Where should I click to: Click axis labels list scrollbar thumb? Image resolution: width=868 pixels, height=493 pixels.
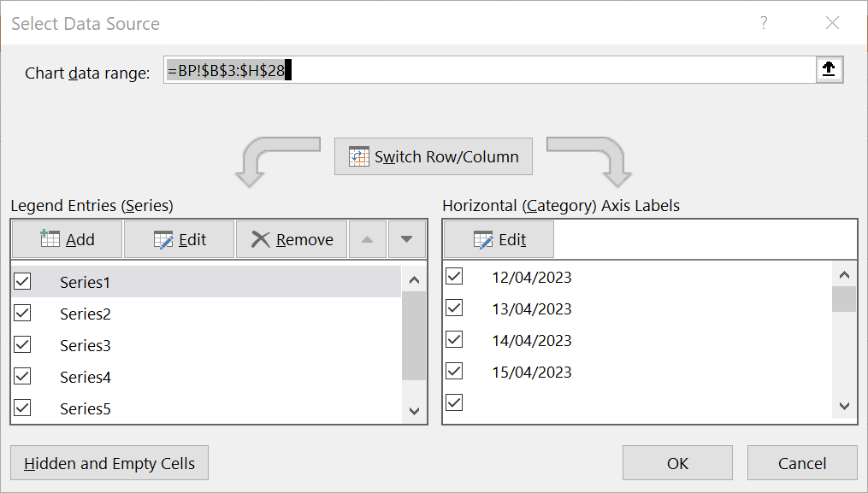(x=844, y=299)
